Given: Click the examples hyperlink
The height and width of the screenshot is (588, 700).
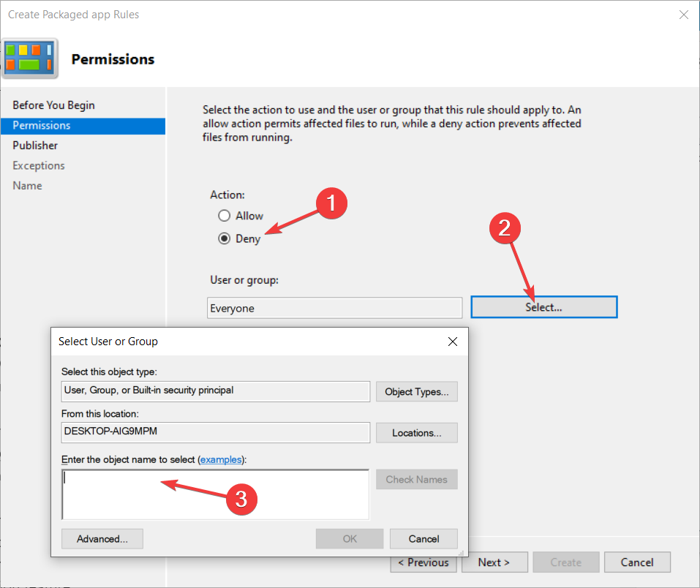Looking at the screenshot, I should pos(221,459).
